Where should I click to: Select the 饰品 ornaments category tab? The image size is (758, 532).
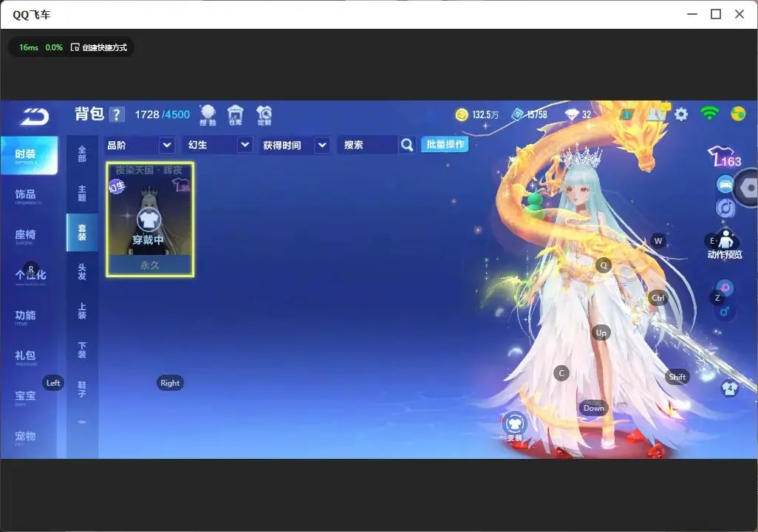[x=29, y=195]
